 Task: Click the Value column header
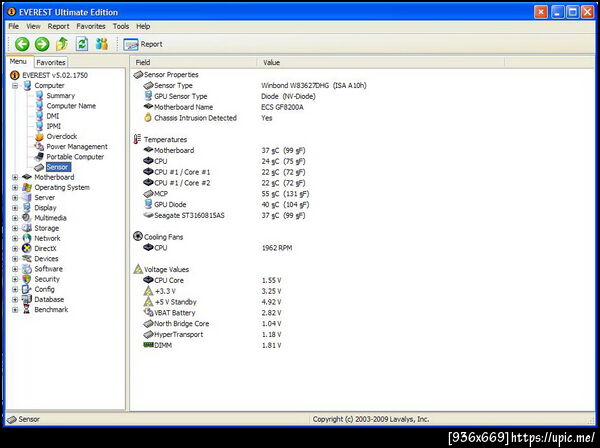click(381, 63)
